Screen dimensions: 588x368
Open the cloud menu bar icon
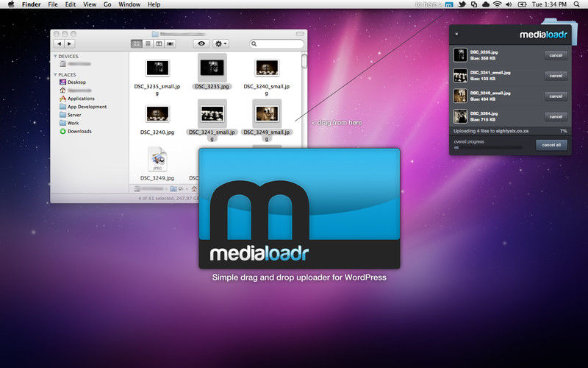point(486,4)
